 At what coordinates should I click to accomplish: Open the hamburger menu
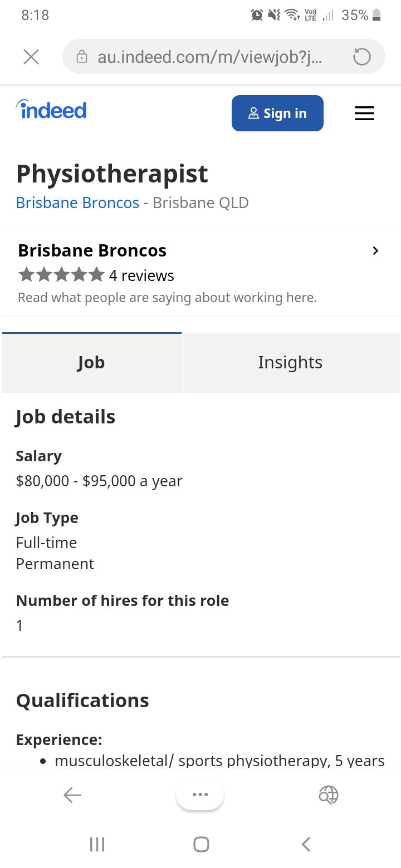point(364,114)
